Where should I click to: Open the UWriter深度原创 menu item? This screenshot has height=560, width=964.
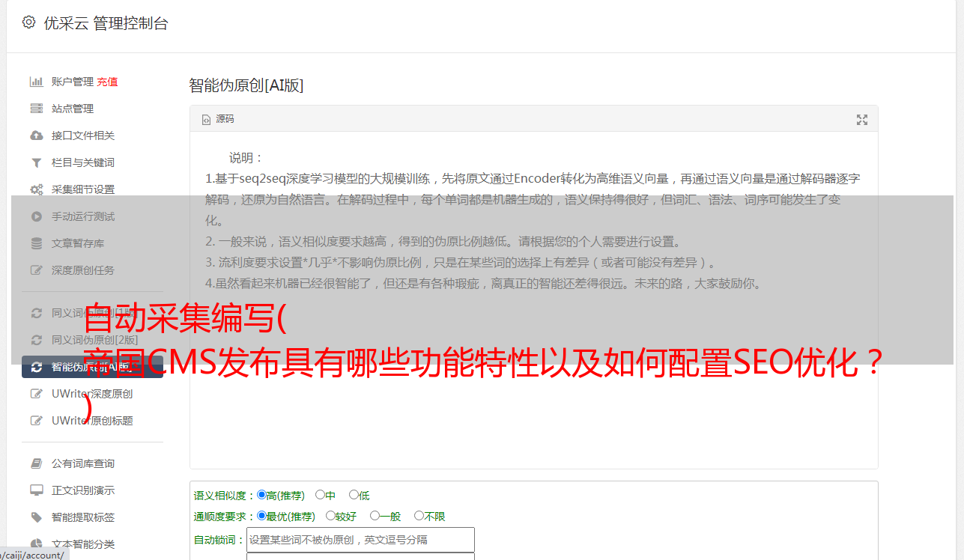point(92,394)
